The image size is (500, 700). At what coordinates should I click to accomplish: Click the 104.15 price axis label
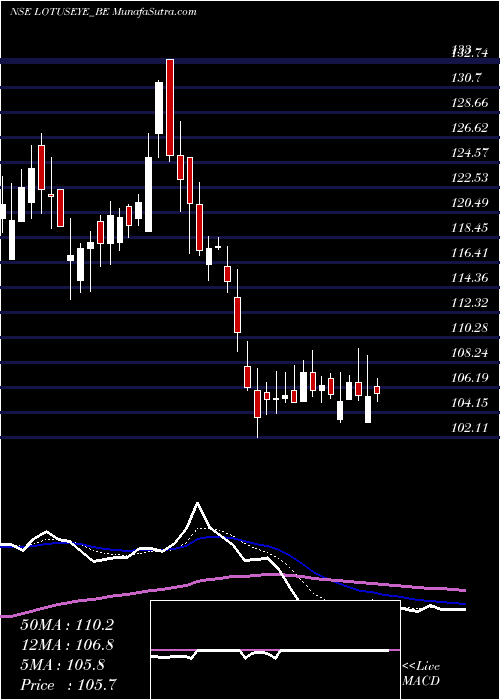coord(470,403)
